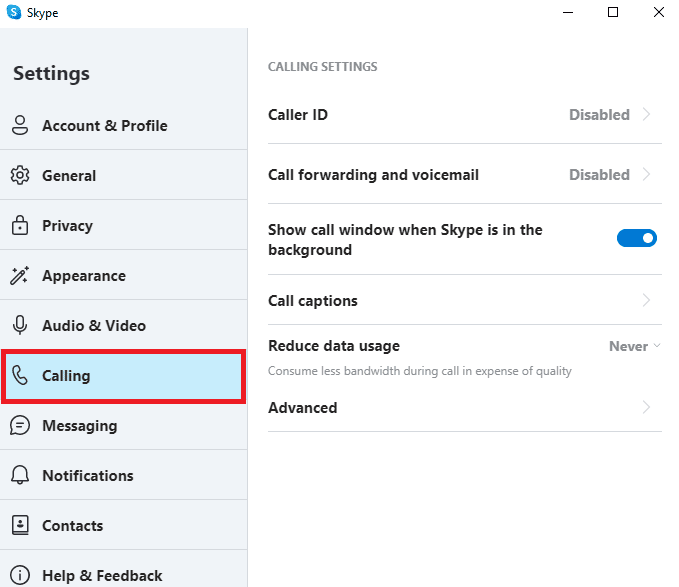This screenshot has width=679, height=587.
Task: Click the Notifications bell icon
Action: [x=20, y=475]
